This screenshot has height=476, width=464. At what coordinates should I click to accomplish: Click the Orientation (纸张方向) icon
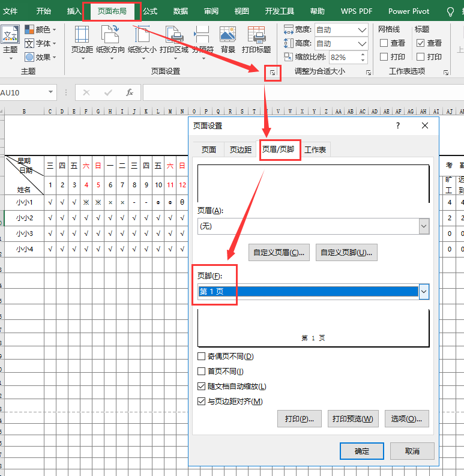coord(110,34)
